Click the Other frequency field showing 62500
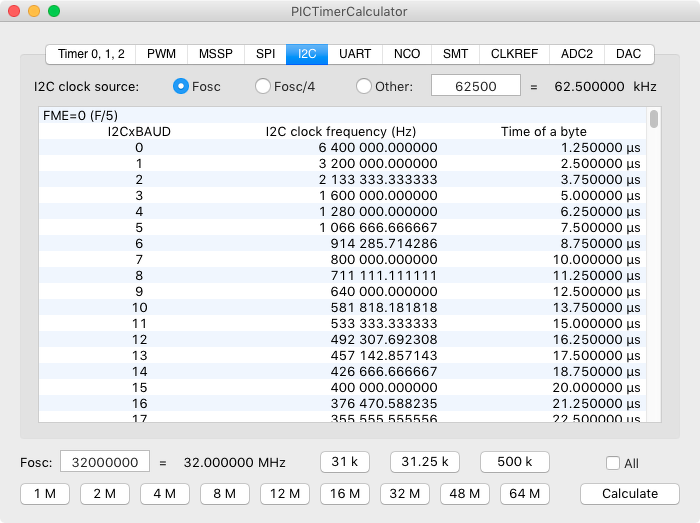 tap(475, 85)
